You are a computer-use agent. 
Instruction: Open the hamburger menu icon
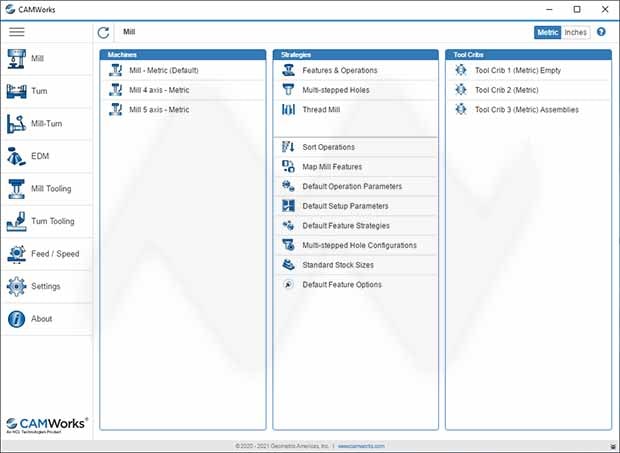(17, 32)
